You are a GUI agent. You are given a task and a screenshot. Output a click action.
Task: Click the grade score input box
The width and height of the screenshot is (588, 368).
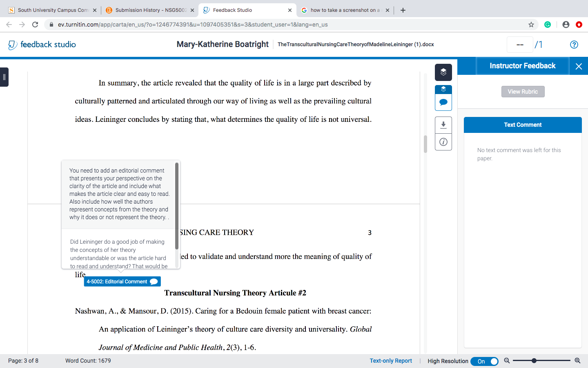(520, 45)
